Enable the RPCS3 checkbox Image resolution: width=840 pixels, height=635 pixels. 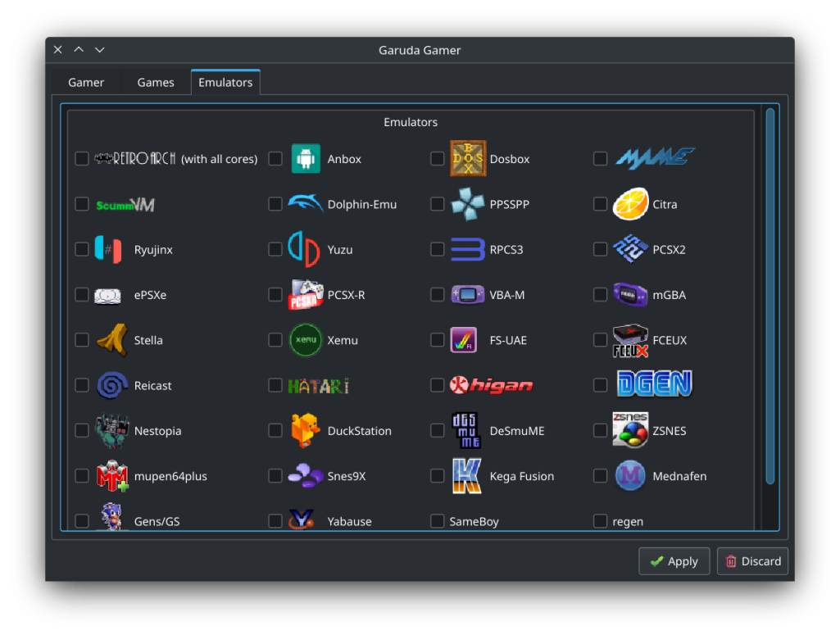pos(438,249)
